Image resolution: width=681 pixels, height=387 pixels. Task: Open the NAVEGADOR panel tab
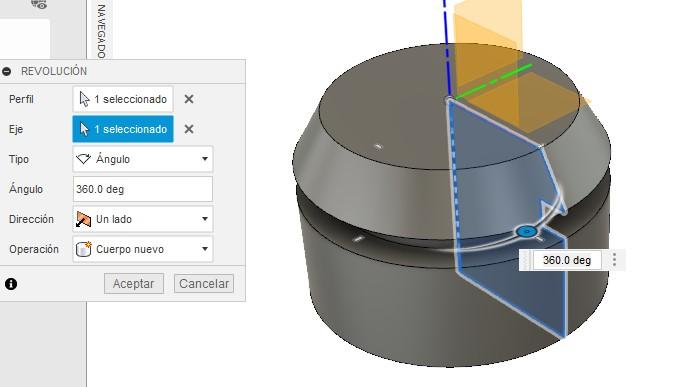point(101,30)
